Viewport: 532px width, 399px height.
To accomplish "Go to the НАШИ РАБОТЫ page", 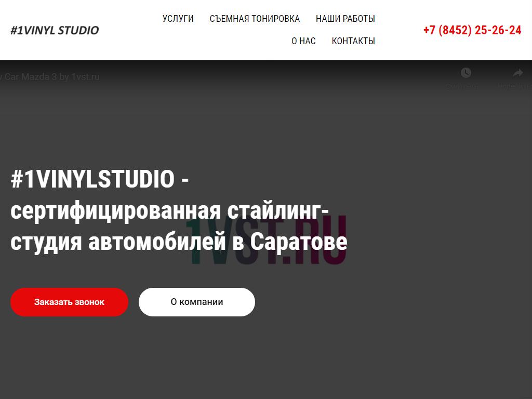I will 345,19.
